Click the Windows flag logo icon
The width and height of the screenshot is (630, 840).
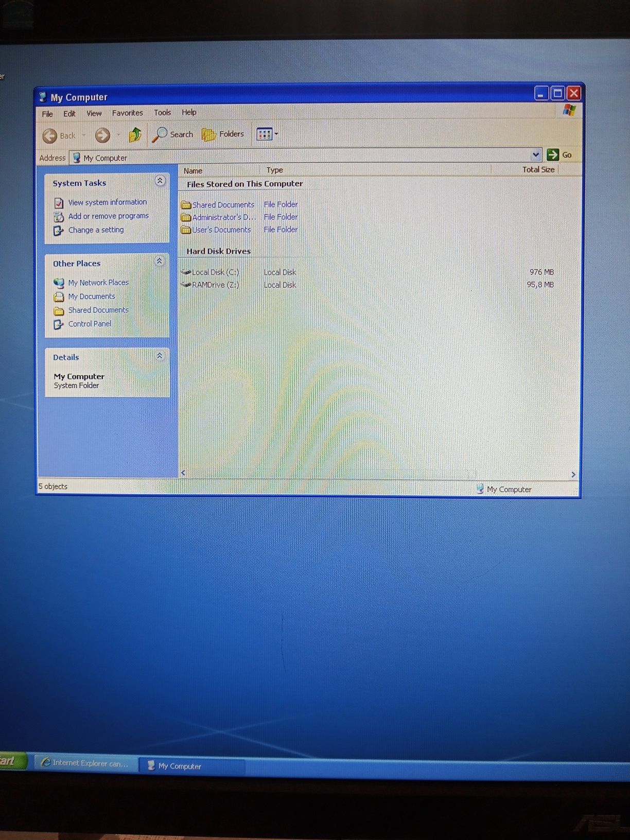(569, 110)
